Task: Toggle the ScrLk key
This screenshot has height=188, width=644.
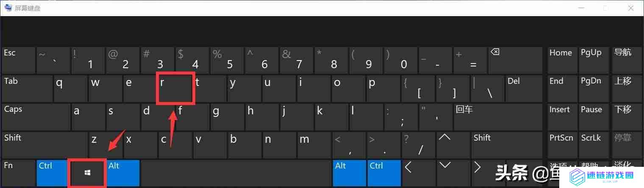Action: click(x=594, y=144)
